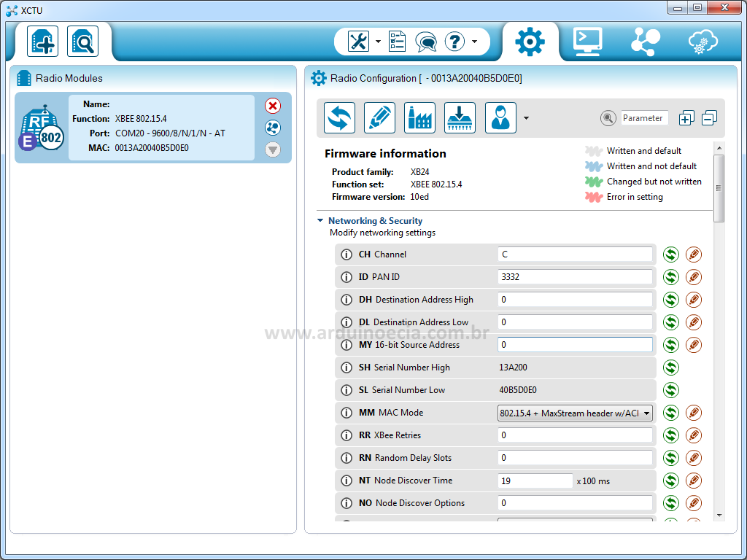Select the XBEE 802.15.4 radio module card
Image resolution: width=747 pixels, height=560 pixels.
(153, 128)
